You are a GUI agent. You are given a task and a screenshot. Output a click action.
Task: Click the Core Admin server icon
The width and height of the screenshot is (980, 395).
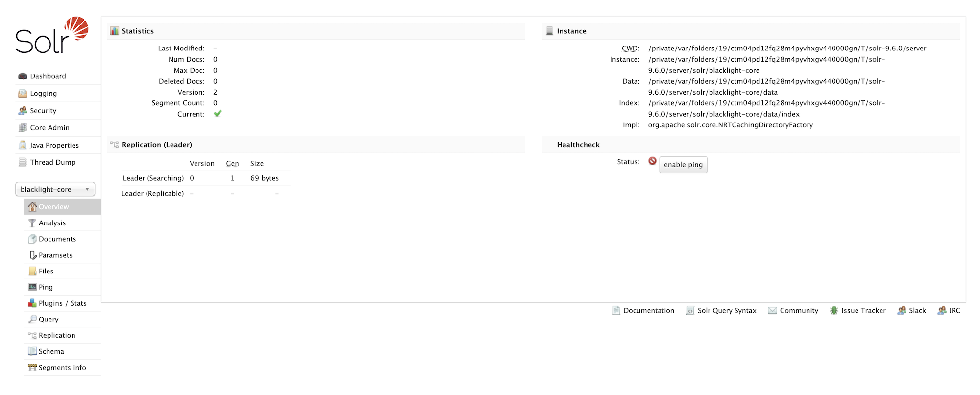(23, 128)
